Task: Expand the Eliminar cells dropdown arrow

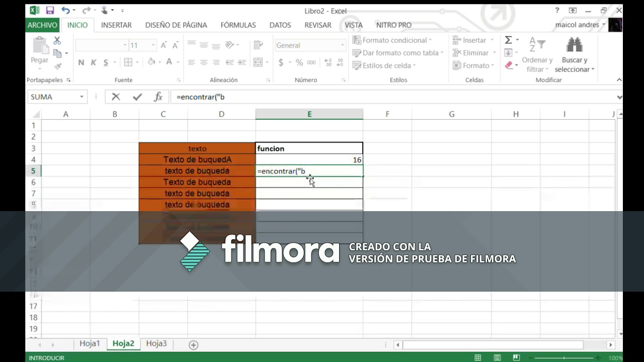Action: pyautogui.click(x=494, y=53)
